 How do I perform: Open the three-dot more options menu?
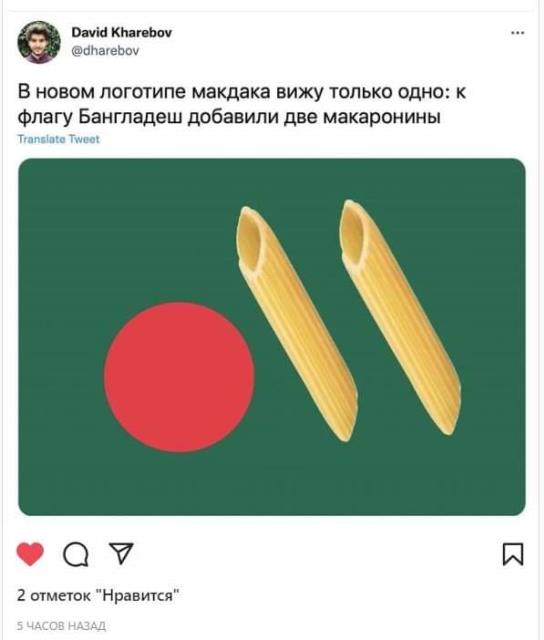(x=517, y=33)
